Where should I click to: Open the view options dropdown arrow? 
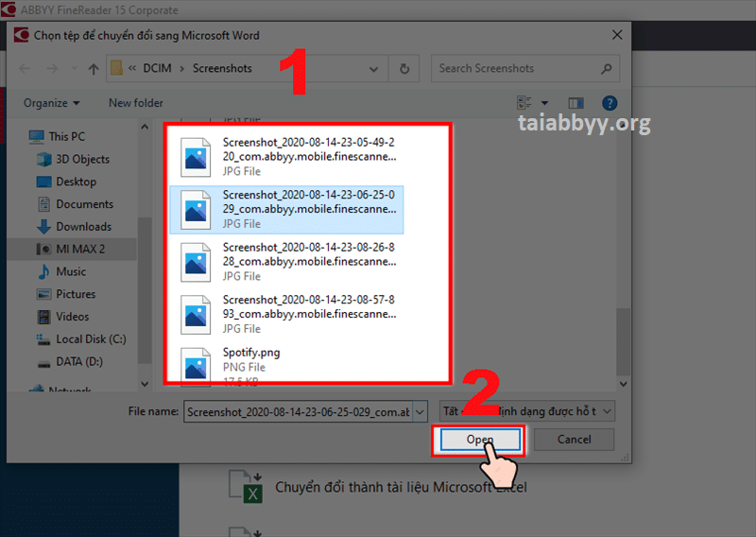tap(545, 103)
